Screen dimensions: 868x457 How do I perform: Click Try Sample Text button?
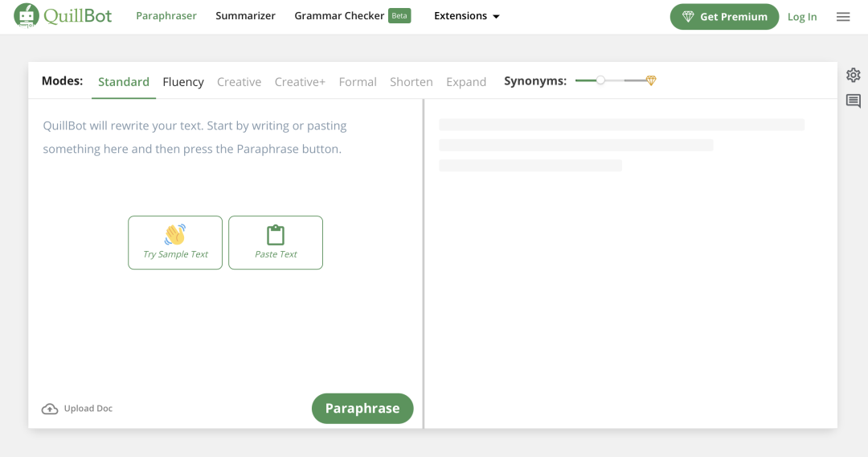pos(175,243)
